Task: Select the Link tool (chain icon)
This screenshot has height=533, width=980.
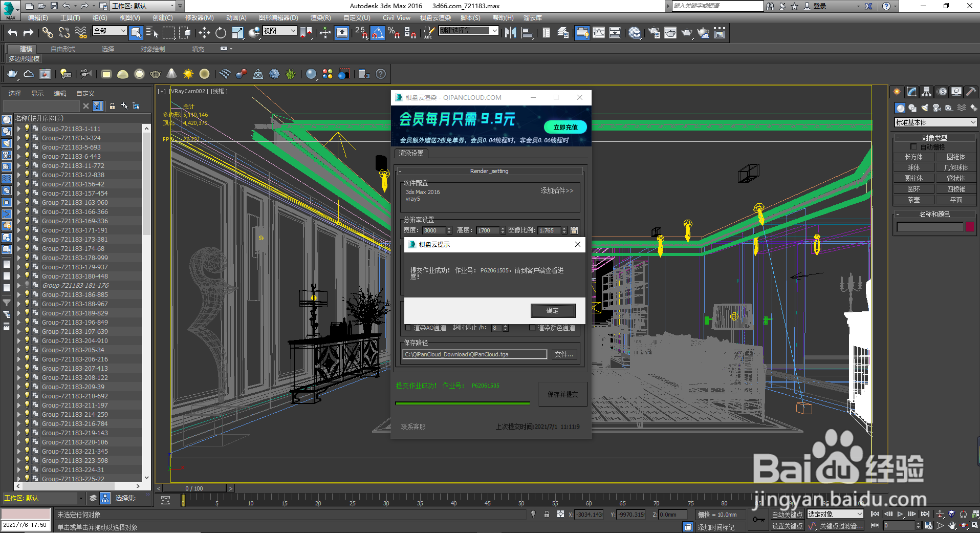Action: [48, 33]
